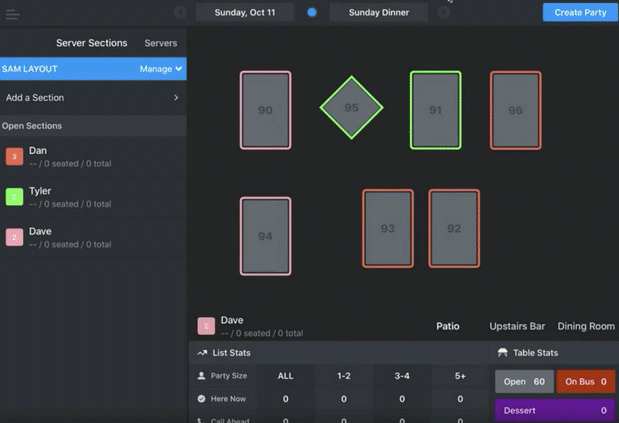This screenshot has width=619, height=423.
Task: Go to previous date arrow
Action: tap(180, 13)
